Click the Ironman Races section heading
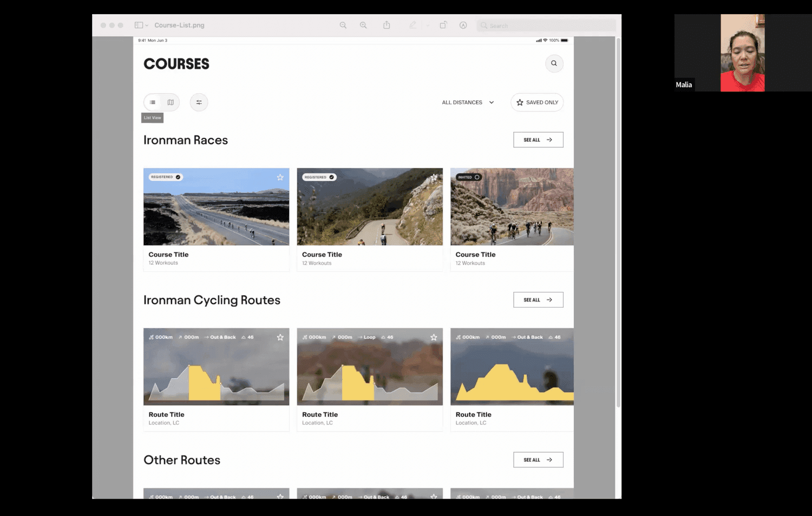This screenshot has width=812, height=516. [x=186, y=140]
